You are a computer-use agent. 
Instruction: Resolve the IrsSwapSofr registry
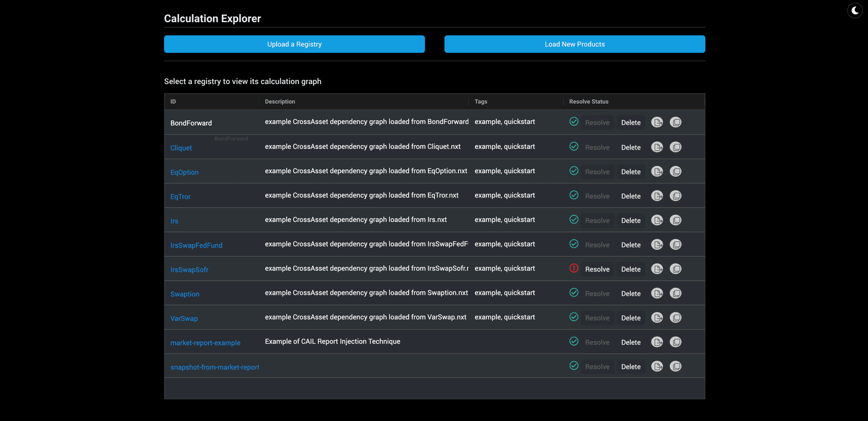tap(597, 269)
